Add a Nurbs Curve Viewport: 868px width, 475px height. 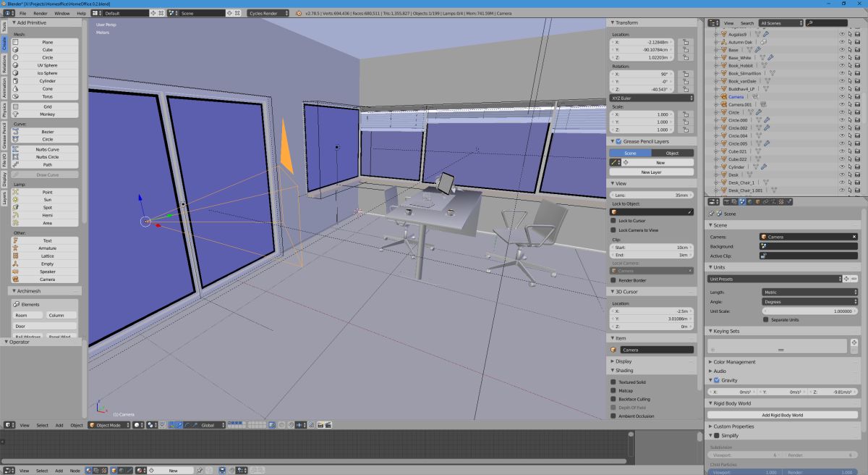tap(45, 149)
